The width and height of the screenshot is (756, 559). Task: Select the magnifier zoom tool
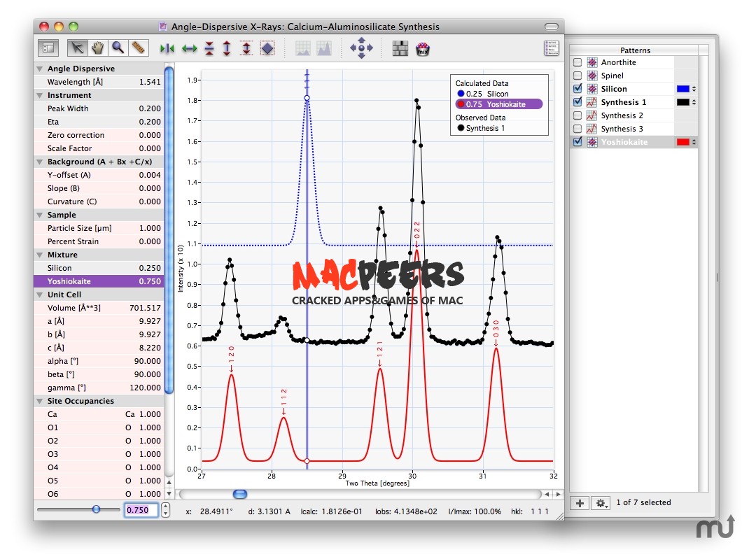(x=118, y=48)
